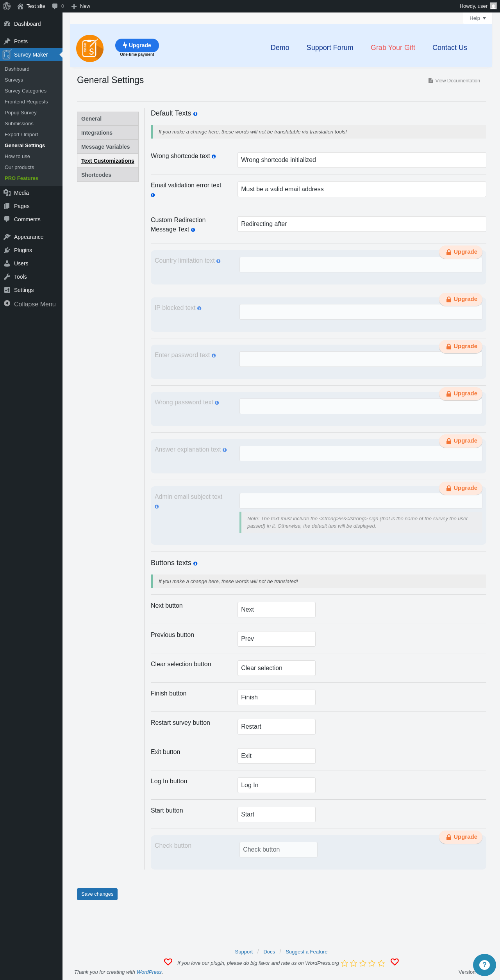The width and height of the screenshot is (500, 980).
Task: Click the comments bubble icon in admin bar
Action: point(55,6)
